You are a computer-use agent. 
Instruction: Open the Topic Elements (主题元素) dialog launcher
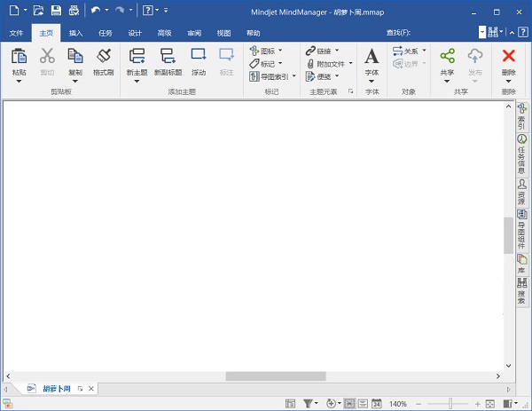click(350, 91)
